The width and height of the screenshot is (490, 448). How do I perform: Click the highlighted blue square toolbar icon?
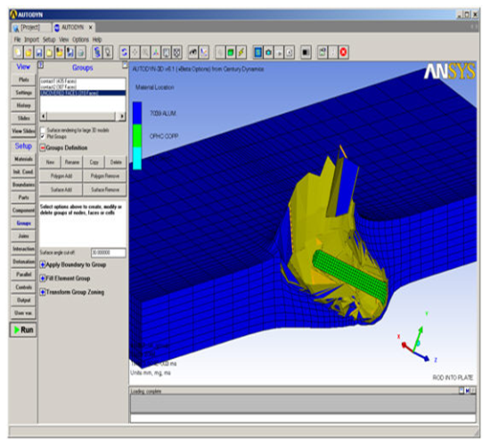pyautogui.click(x=257, y=53)
